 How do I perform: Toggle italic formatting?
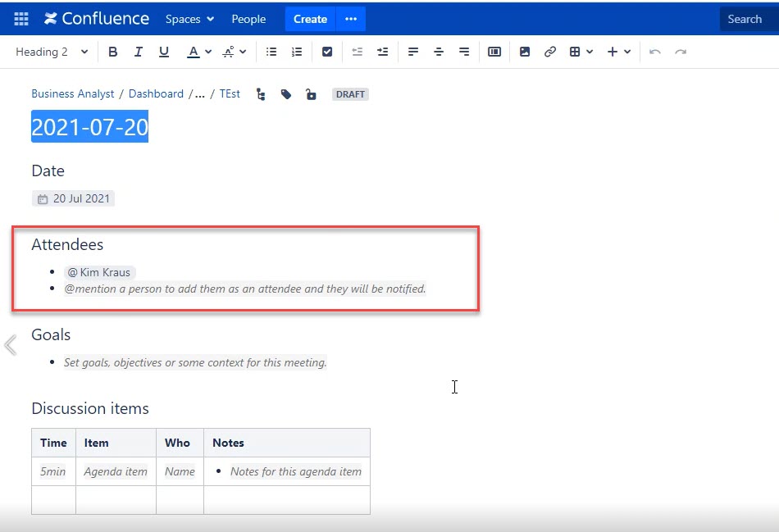(x=139, y=52)
